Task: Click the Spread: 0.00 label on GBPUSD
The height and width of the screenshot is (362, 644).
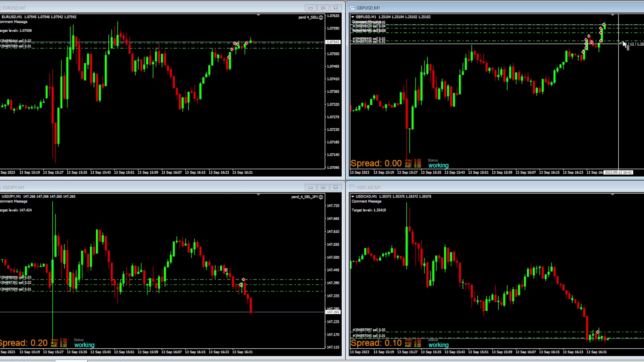Action: tap(376, 164)
